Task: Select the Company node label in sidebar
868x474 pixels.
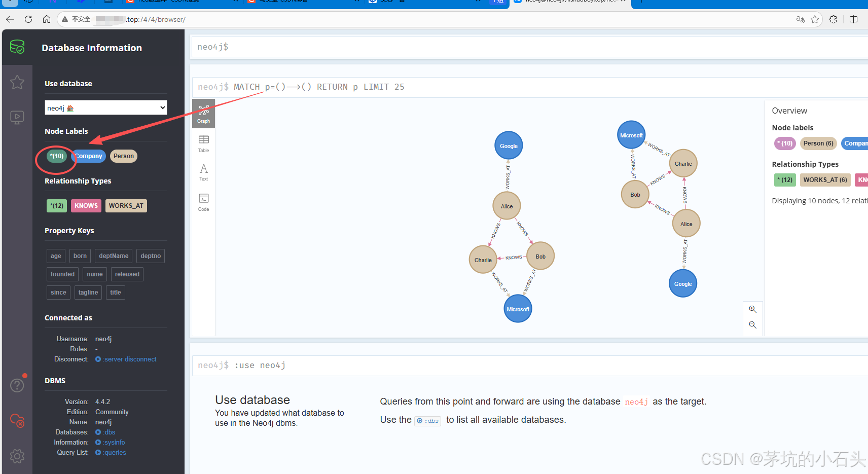Action: click(89, 156)
